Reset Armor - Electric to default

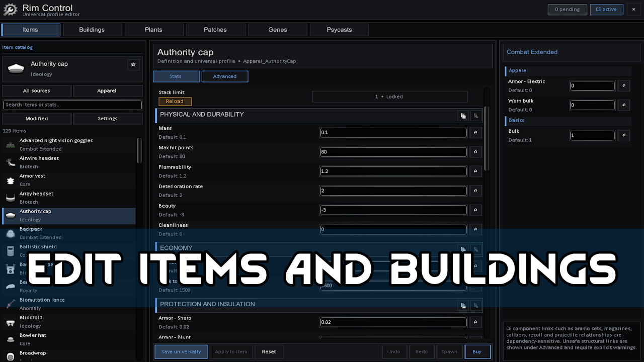pos(623,86)
